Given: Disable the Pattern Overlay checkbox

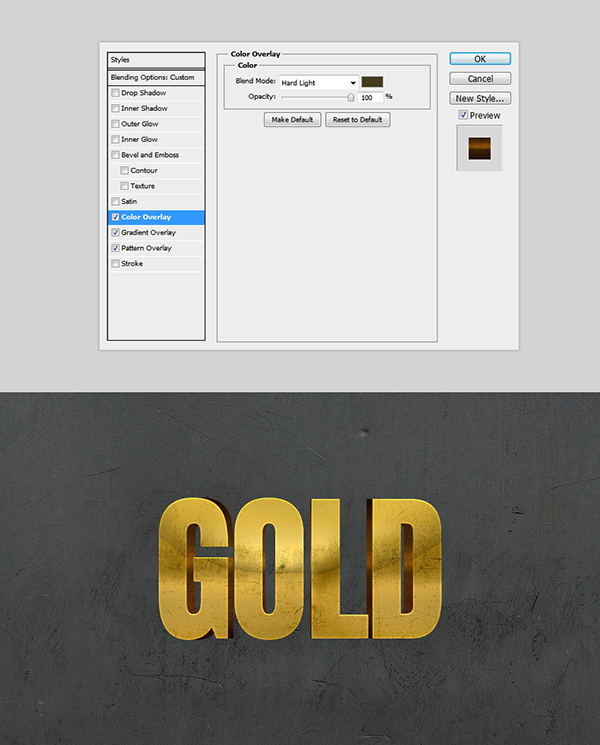Looking at the screenshot, I should coord(116,248).
